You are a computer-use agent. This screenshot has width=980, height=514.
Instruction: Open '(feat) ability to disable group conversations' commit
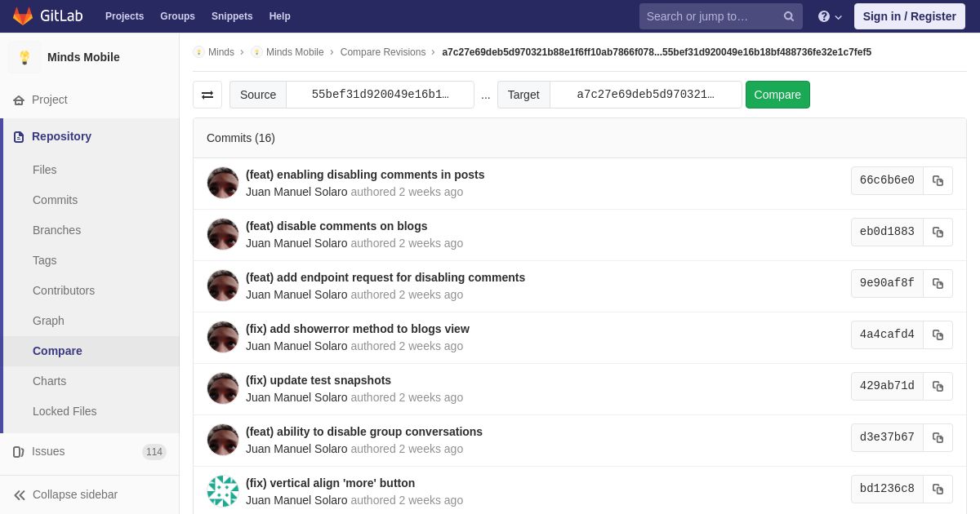click(364, 432)
